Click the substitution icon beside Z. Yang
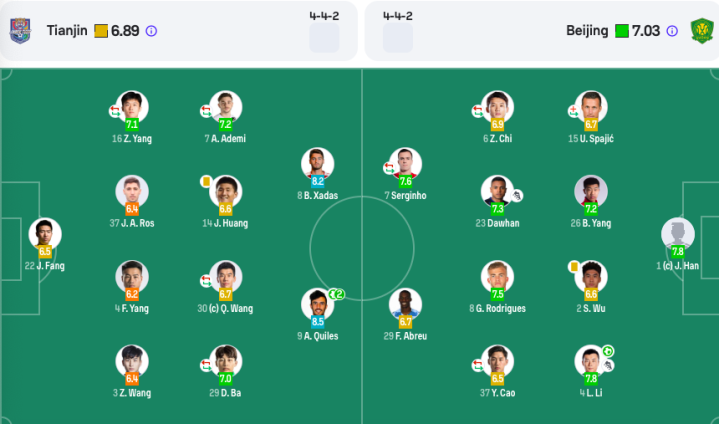The image size is (719, 424). tap(115, 110)
